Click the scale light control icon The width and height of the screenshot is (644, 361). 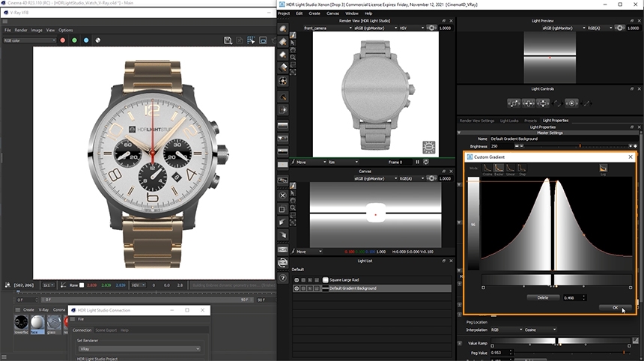pos(514,103)
